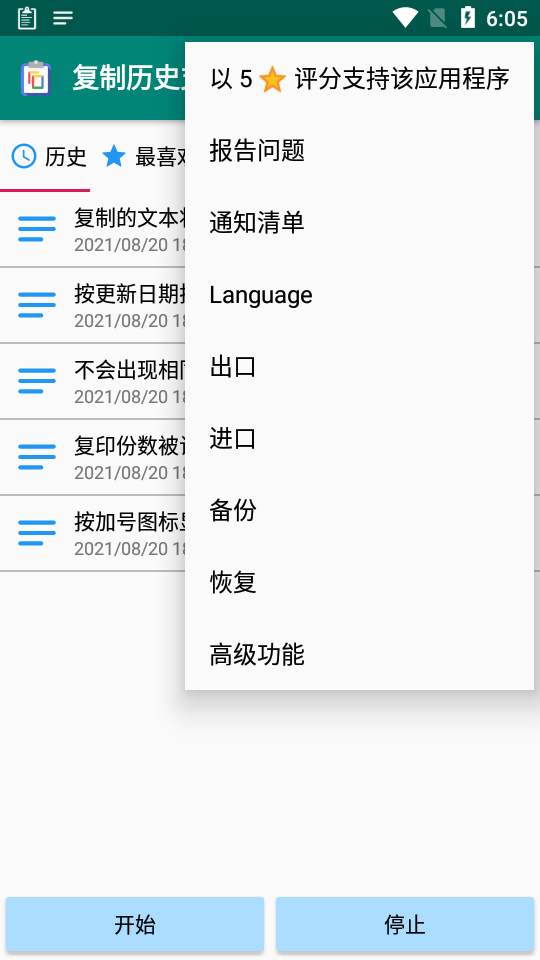The width and height of the screenshot is (540, 960).
Task: Tap the app clipboard logo in header
Action: [x=36, y=78]
